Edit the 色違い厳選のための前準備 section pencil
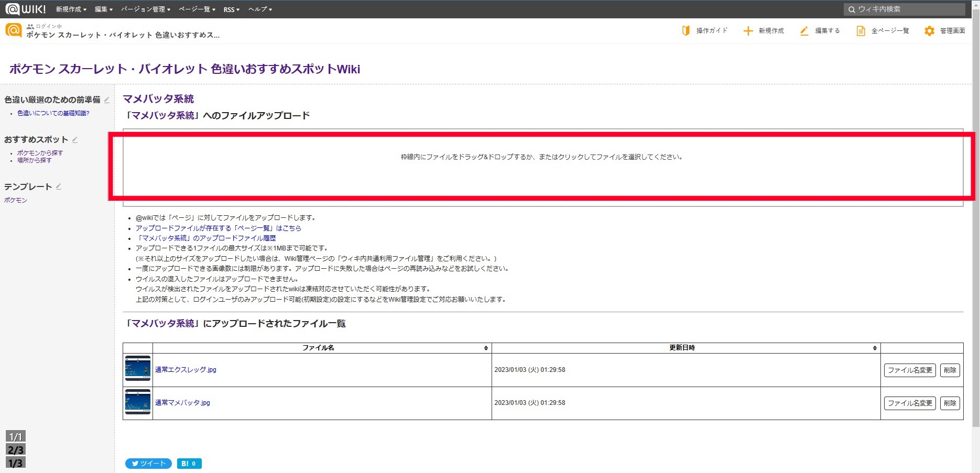Viewport: 980px width, 473px height. [107, 100]
